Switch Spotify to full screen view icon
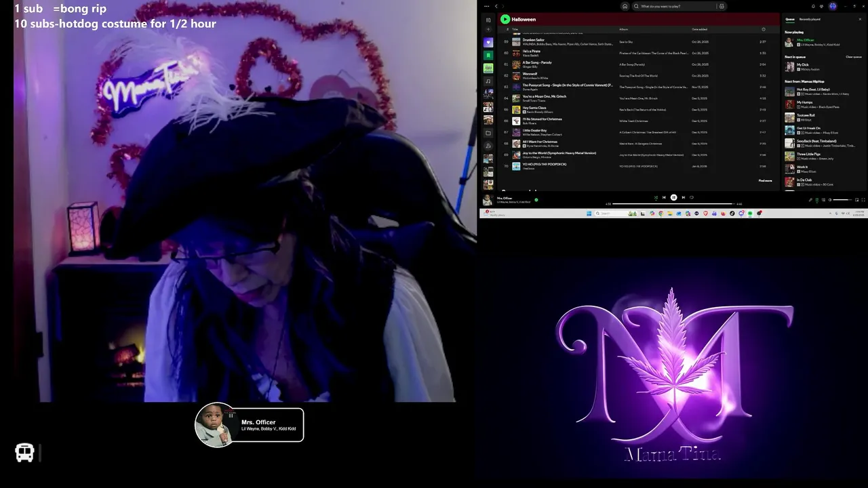Image resolution: width=868 pixels, height=488 pixels. pyautogui.click(x=864, y=200)
